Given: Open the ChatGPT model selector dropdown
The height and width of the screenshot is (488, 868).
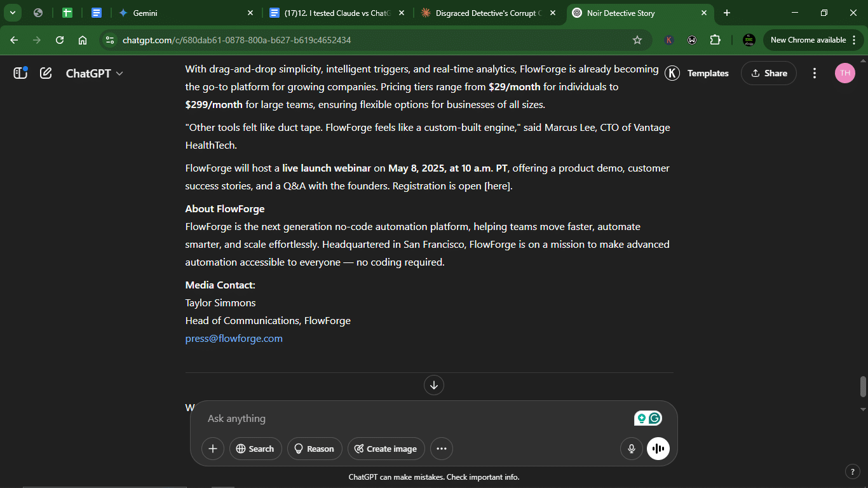Looking at the screenshot, I should (94, 73).
